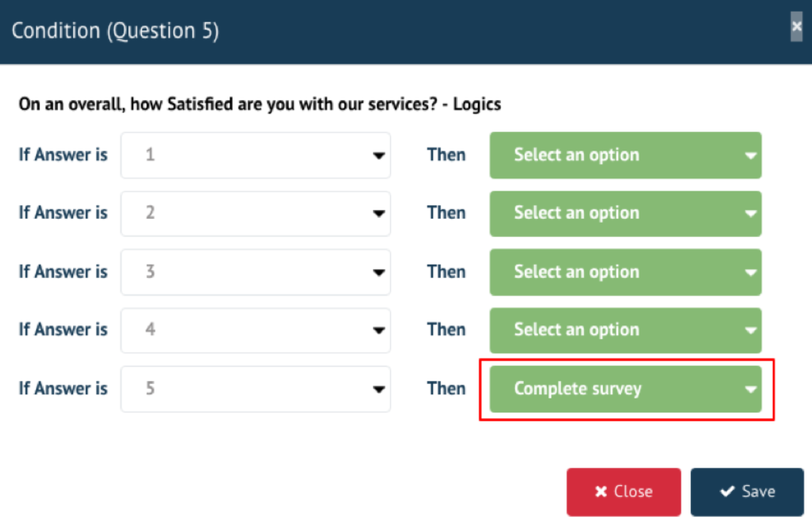Click the white arrow on first Select an option
The width and height of the screenshot is (812, 519).
click(x=751, y=156)
